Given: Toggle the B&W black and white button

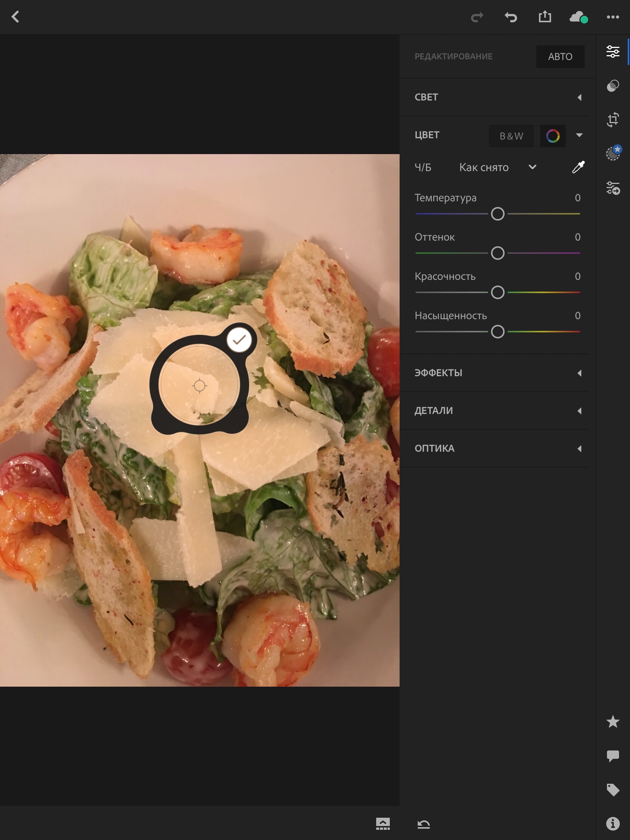Looking at the screenshot, I should point(511,136).
